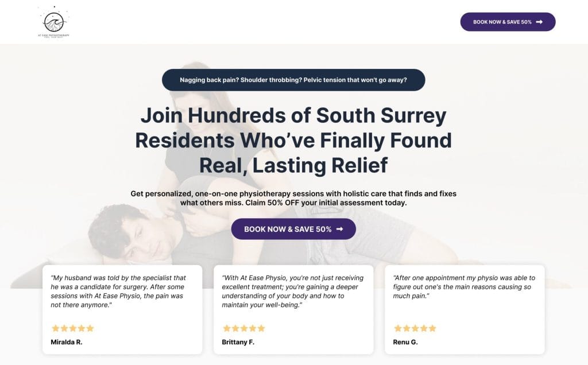Select Miralda R.'s testimonial quote text
This screenshot has width=588, height=365.
point(117,291)
